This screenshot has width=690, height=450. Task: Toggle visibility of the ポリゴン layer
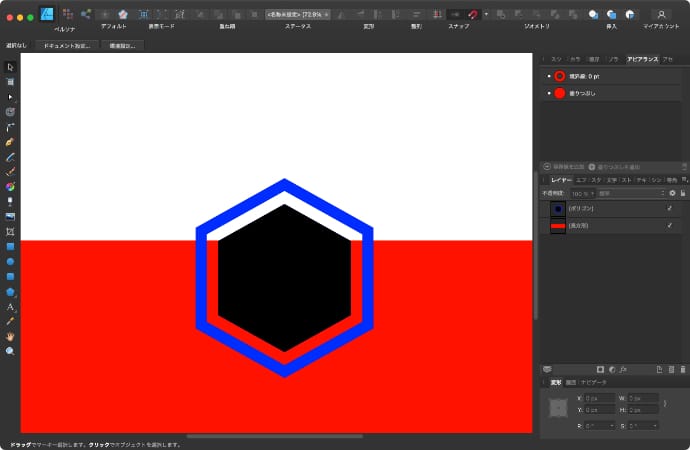pyautogui.click(x=669, y=208)
